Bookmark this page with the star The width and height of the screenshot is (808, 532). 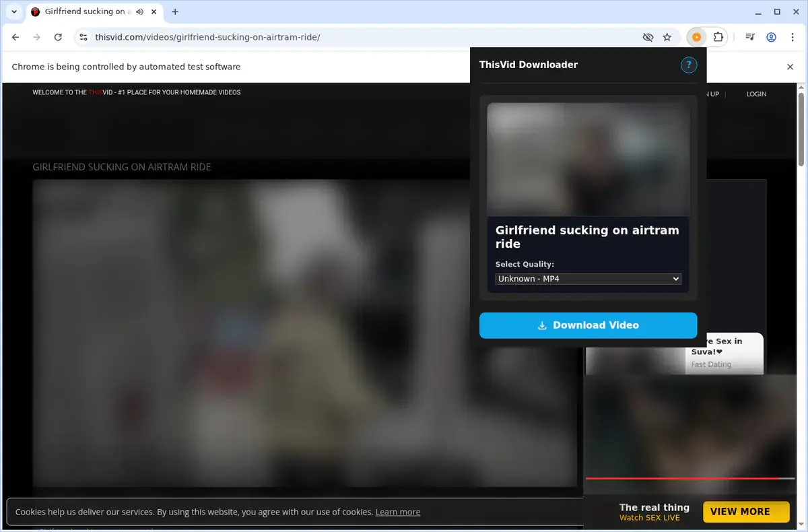[667, 38]
